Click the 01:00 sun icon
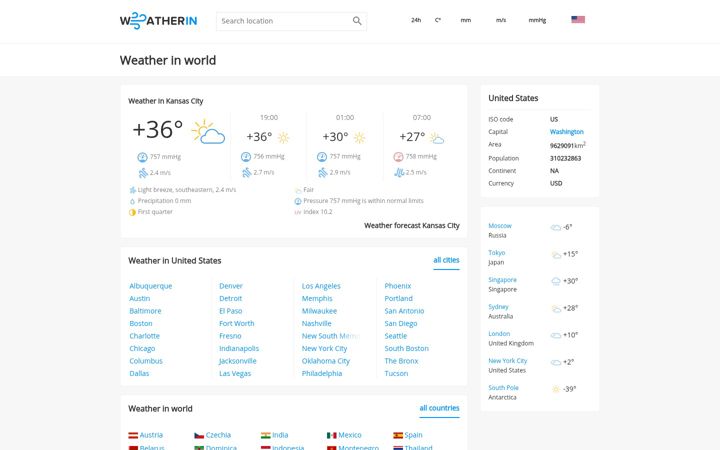 click(359, 137)
